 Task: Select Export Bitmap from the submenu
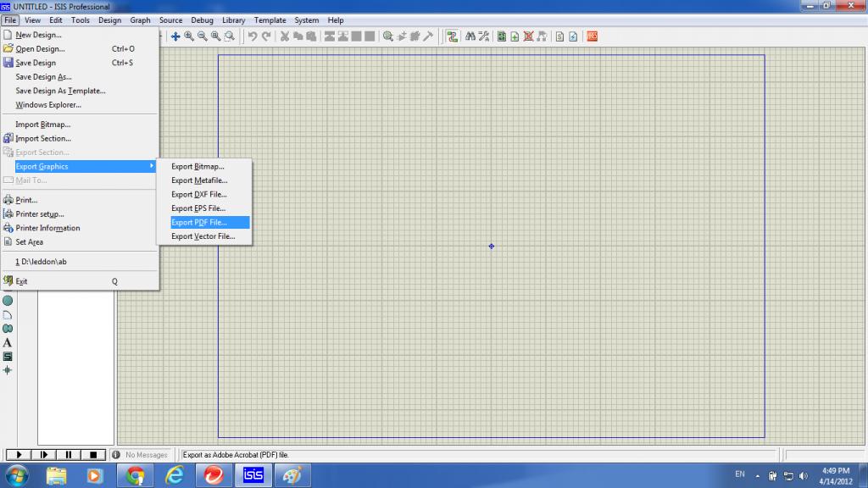pos(198,167)
